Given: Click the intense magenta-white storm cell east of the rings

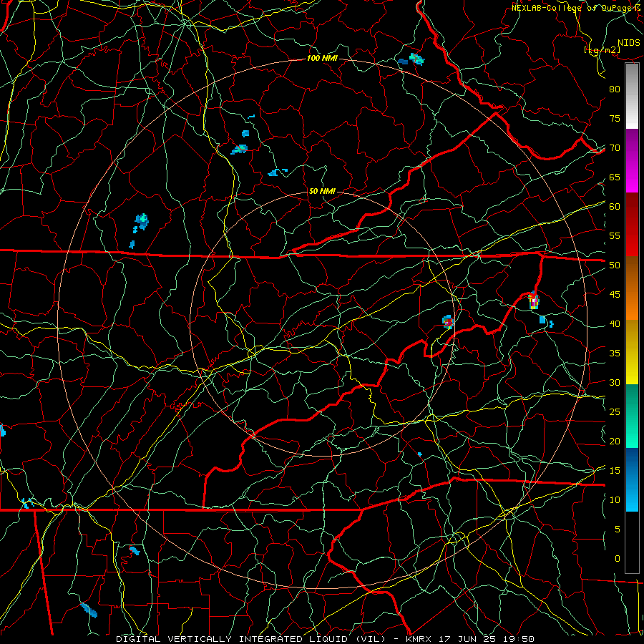Looking at the screenshot, I should [534, 301].
